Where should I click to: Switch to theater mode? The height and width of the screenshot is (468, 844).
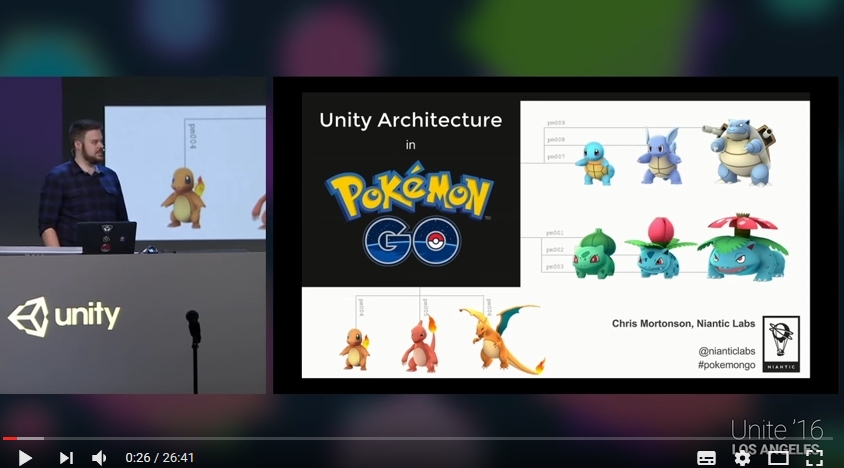click(778, 458)
